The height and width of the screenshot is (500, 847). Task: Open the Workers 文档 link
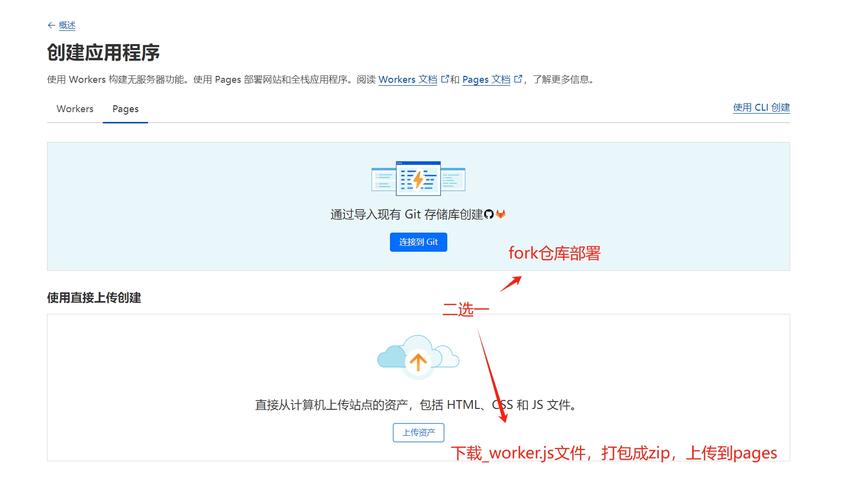point(408,79)
